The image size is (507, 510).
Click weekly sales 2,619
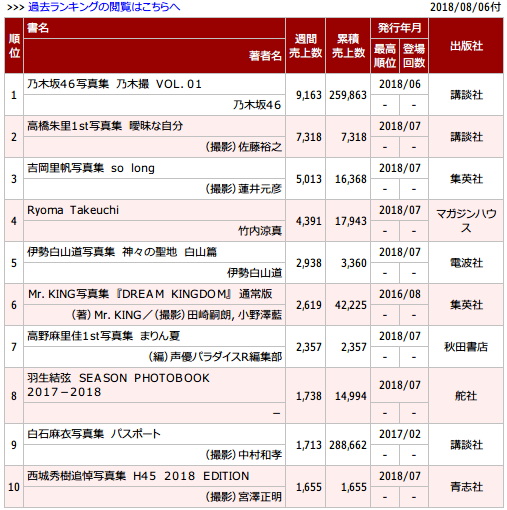click(309, 305)
